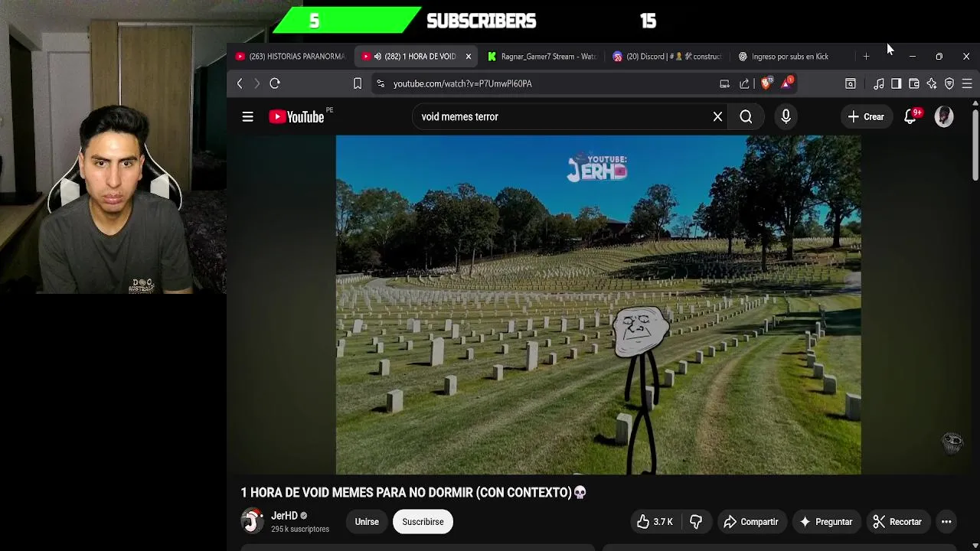The image size is (980, 551).
Task: Switch to HISTORIAS PARANORMA tab
Action: pos(291,57)
